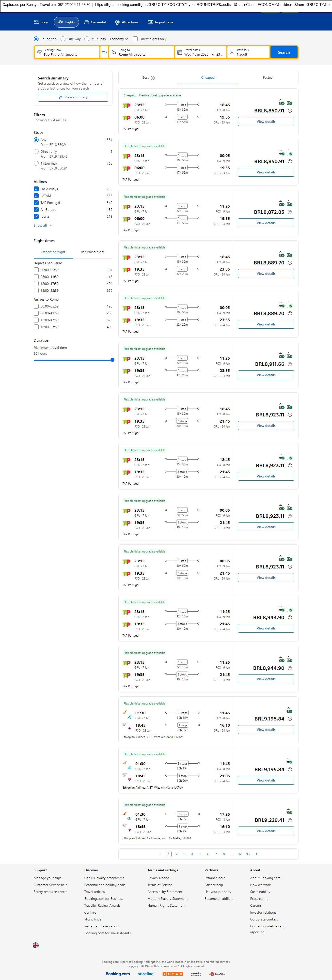Screen dimensions: 332x980
Task: Click the next page arrow in pagination
Action: click(257, 854)
